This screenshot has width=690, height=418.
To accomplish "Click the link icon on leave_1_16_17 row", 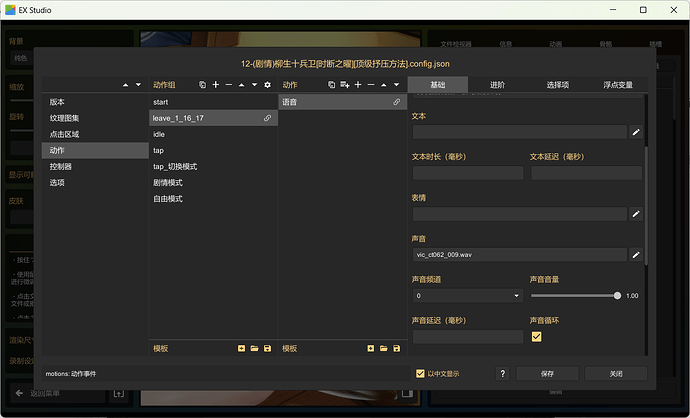I will 267,118.
